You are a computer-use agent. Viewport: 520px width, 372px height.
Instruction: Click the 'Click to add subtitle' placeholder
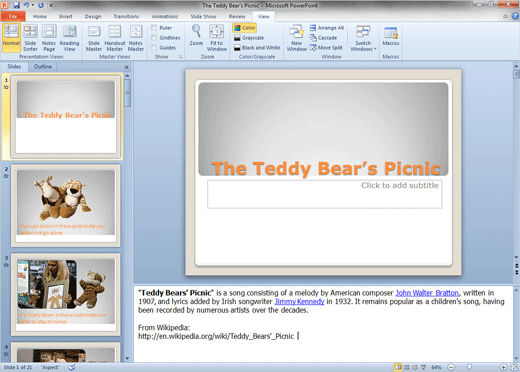coord(324,194)
